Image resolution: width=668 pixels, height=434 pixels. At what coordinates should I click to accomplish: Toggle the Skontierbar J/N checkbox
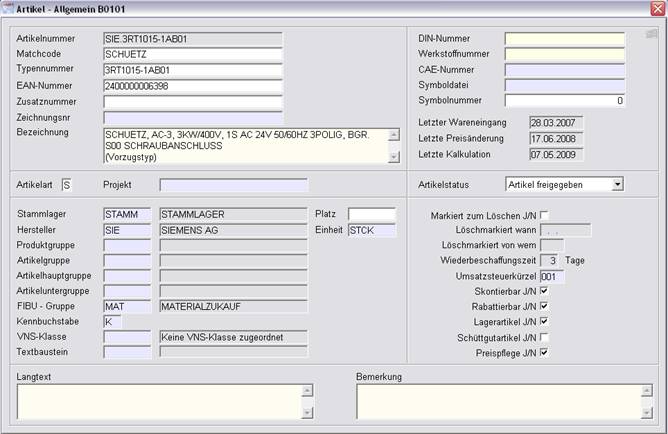click(544, 291)
